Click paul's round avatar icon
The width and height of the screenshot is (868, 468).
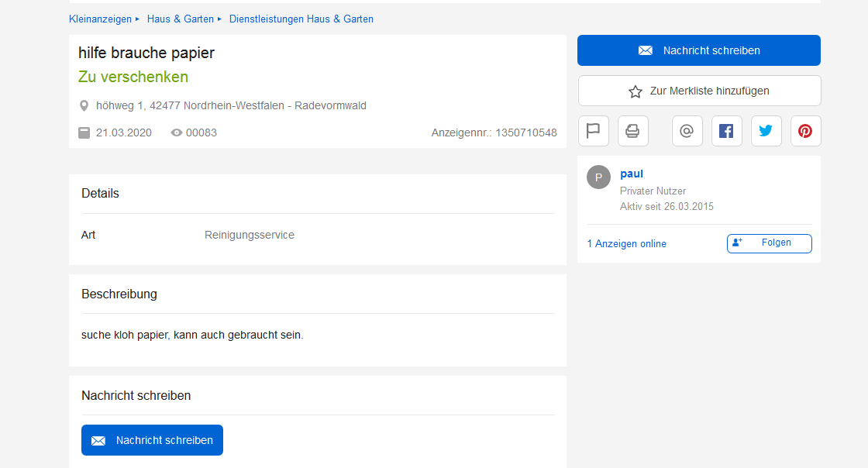pyautogui.click(x=598, y=177)
